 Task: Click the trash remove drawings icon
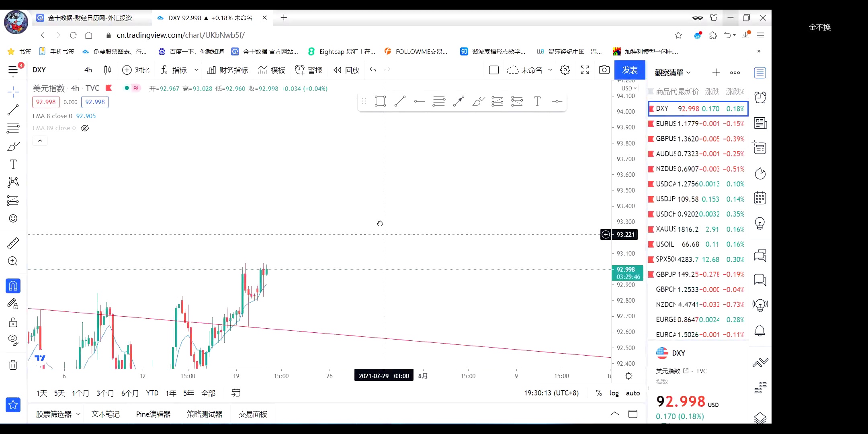(x=13, y=365)
